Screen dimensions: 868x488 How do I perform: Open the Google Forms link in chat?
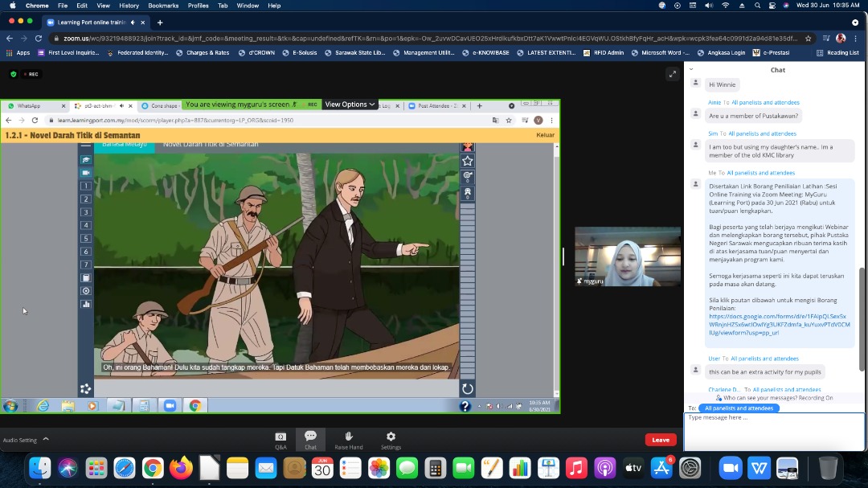[779, 325]
